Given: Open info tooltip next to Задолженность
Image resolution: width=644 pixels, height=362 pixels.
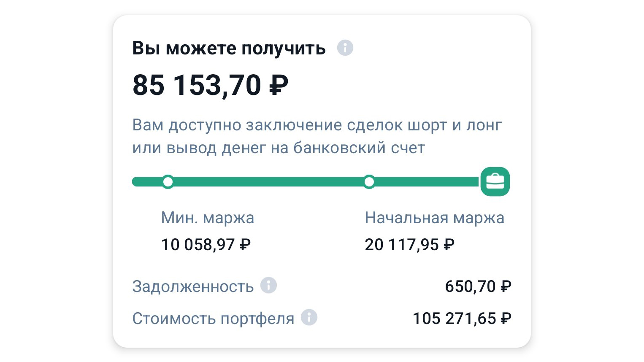Looking at the screenshot, I should tap(268, 285).
